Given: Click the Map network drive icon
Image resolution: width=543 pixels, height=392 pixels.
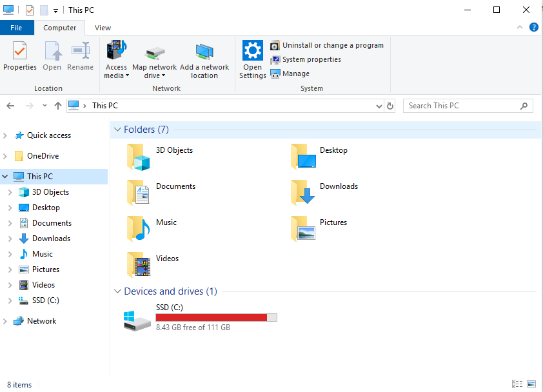Looking at the screenshot, I should click(x=154, y=53).
